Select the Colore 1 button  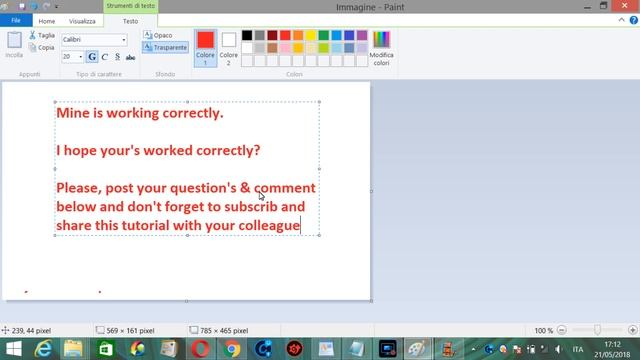(x=205, y=48)
